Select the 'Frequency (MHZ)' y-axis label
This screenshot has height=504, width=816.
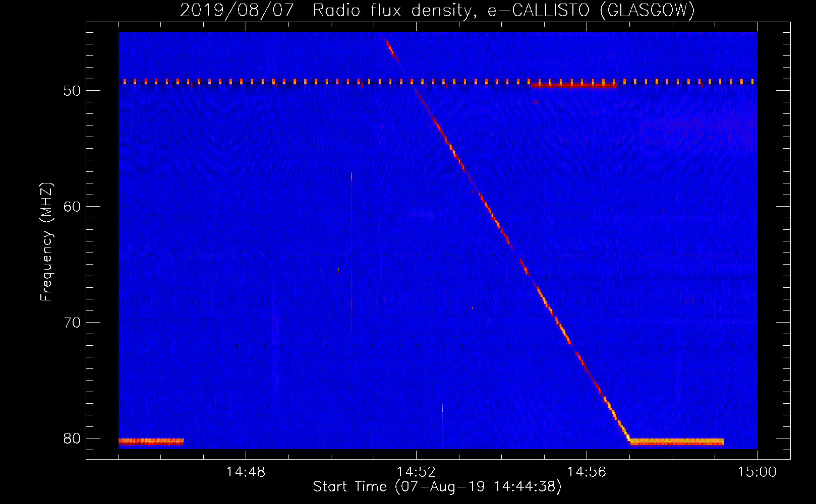pyautogui.click(x=46, y=242)
